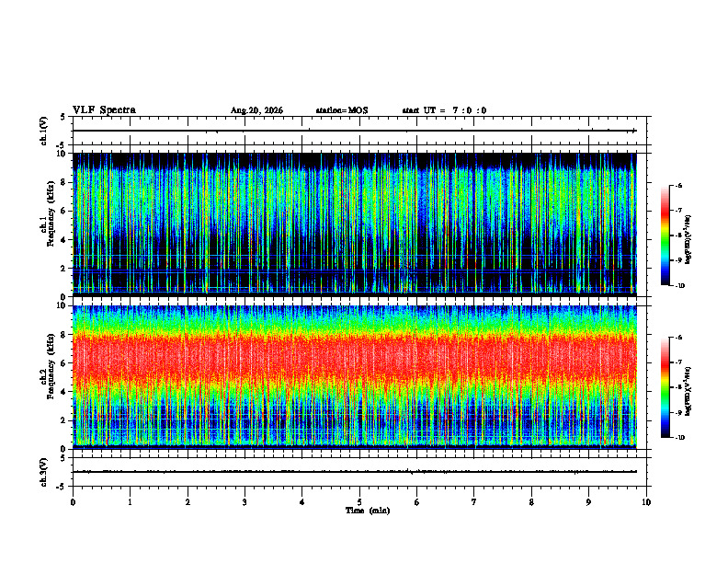Click the time axis tick label "10"
This screenshot has width=728, height=563.
646,502
